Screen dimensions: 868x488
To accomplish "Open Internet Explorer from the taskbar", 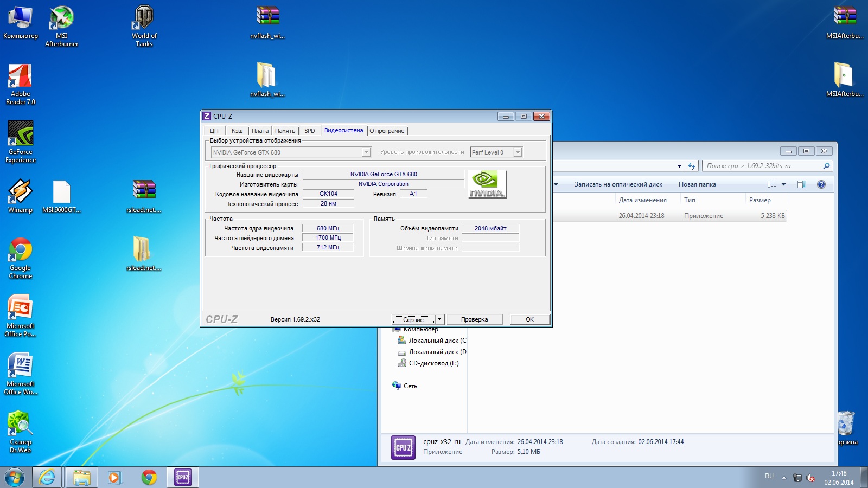I will (x=48, y=477).
